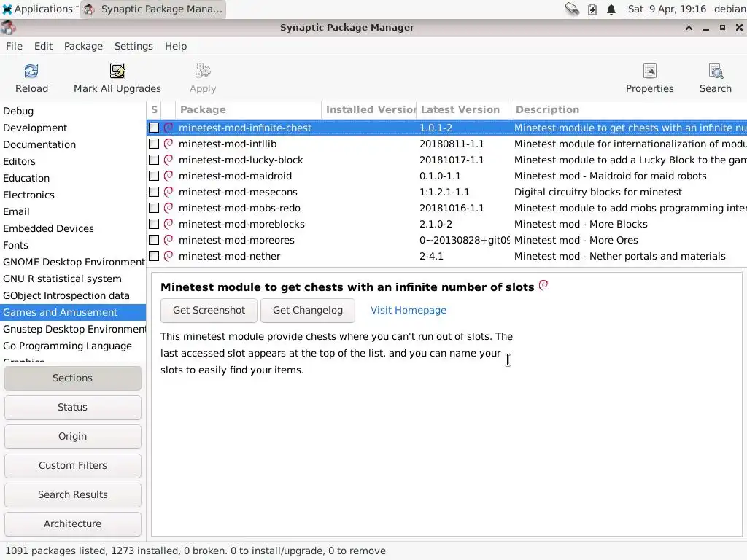Sort by the S status column header
The width and height of the screenshot is (747, 560).
pyautogui.click(x=154, y=109)
